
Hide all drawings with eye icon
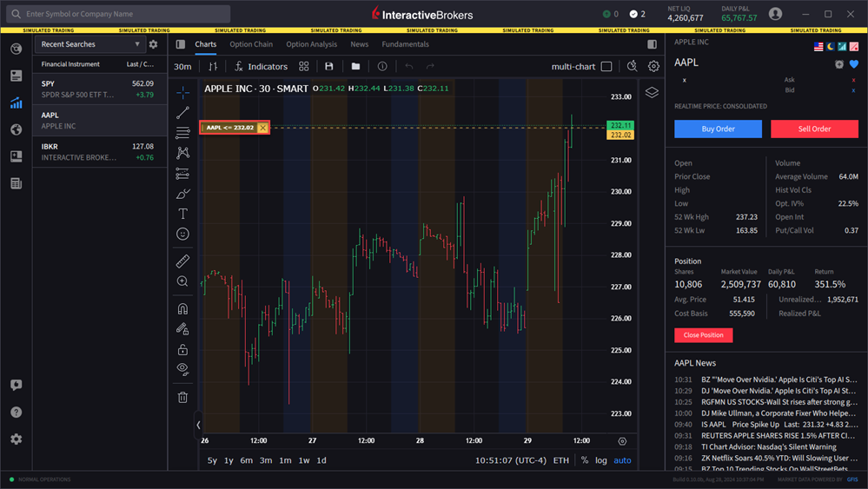pyautogui.click(x=182, y=369)
